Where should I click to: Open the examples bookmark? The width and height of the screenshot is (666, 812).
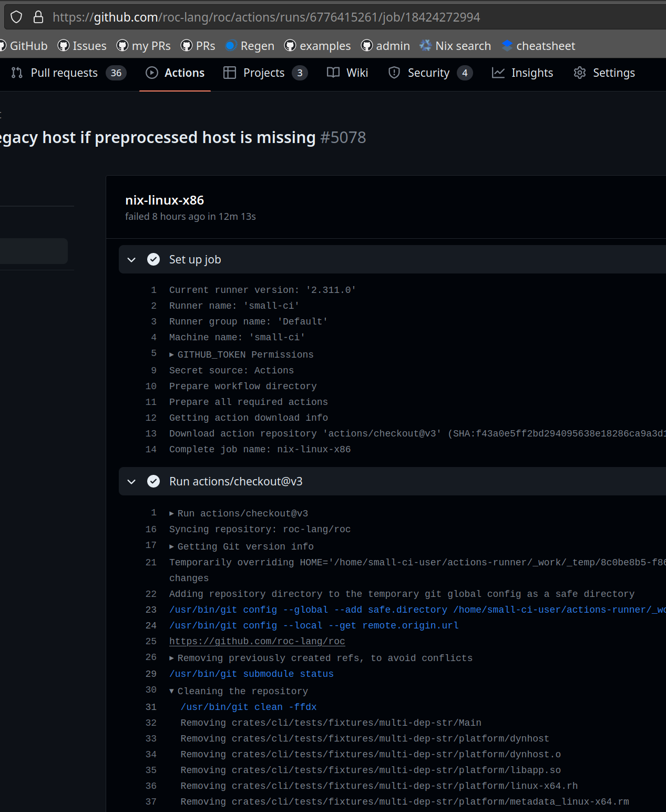[317, 46]
